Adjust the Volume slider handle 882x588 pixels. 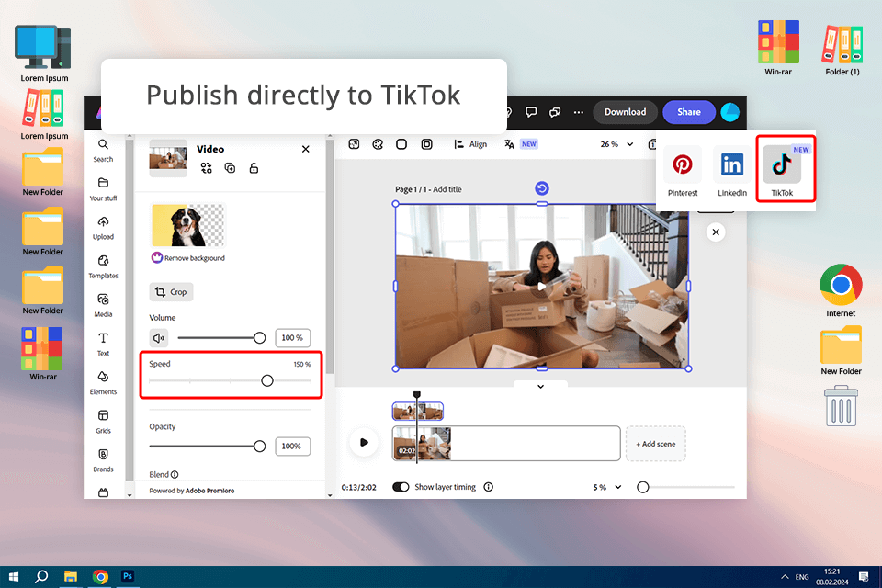(x=259, y=337)
